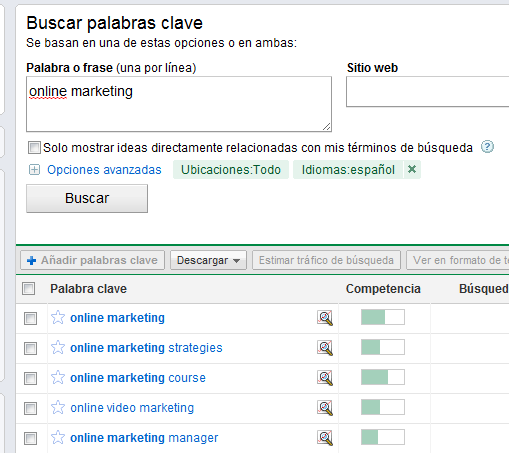
Task: Focus the 'Sitio web' input field
Action: (428, 92)
